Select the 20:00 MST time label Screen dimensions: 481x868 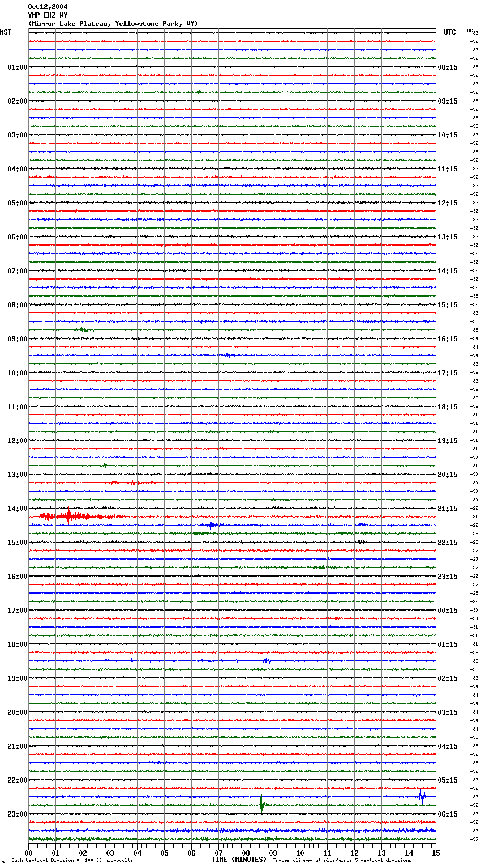17,712
